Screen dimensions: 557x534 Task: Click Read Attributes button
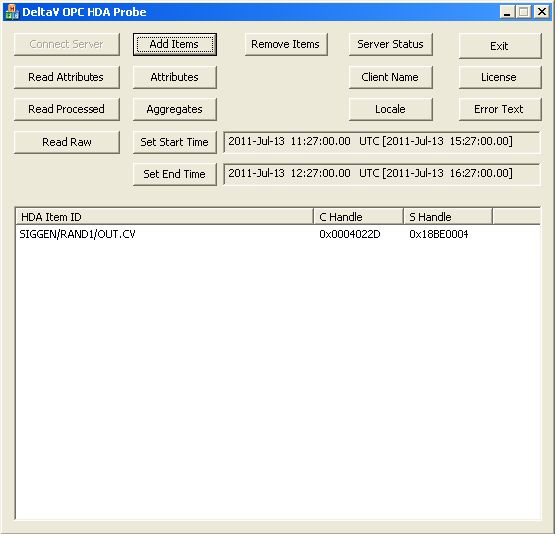tap(67, 77)
